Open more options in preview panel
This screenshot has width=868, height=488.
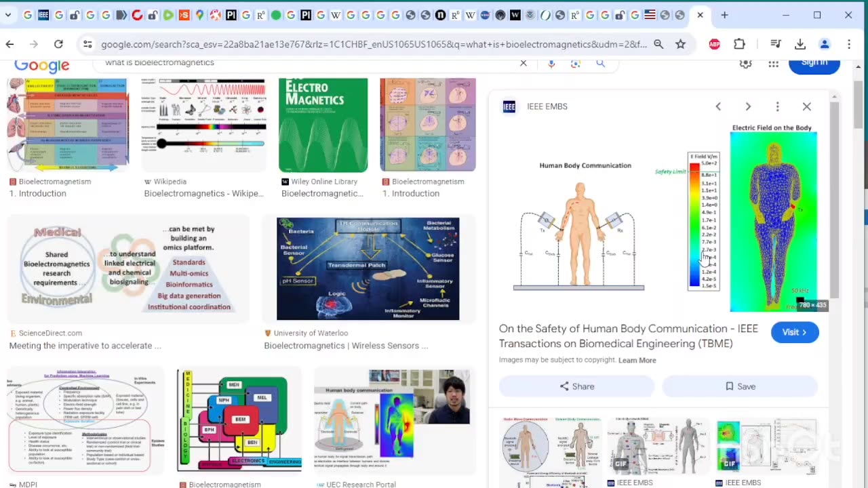point(778,106)
